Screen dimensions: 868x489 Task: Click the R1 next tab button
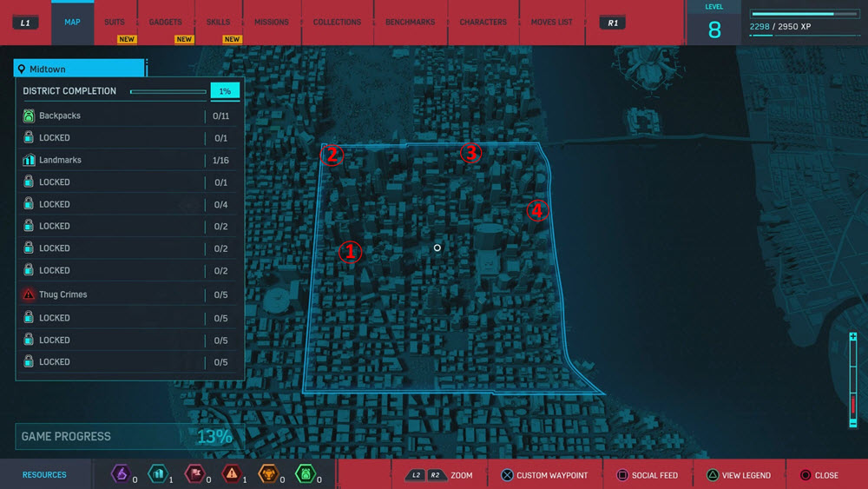click(612, 23)
